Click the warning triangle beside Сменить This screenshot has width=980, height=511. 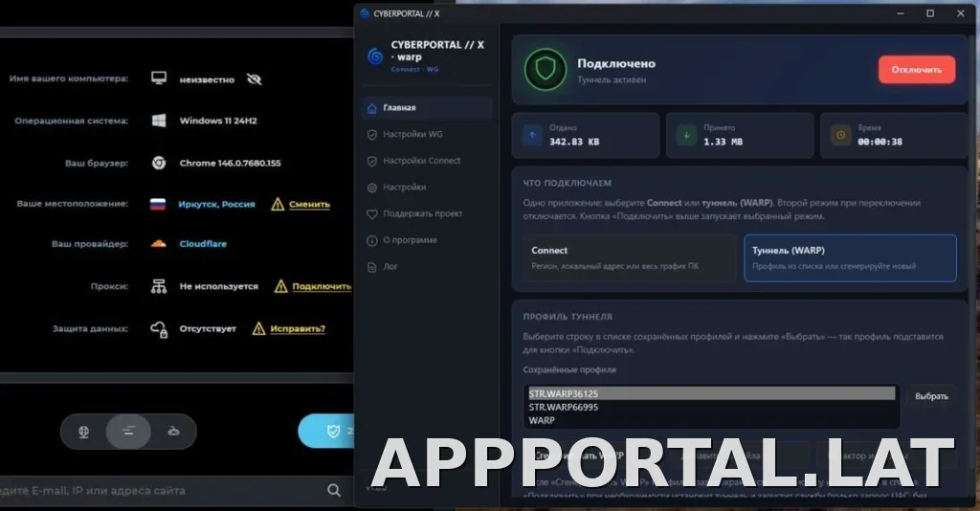(x=278, y=204)
